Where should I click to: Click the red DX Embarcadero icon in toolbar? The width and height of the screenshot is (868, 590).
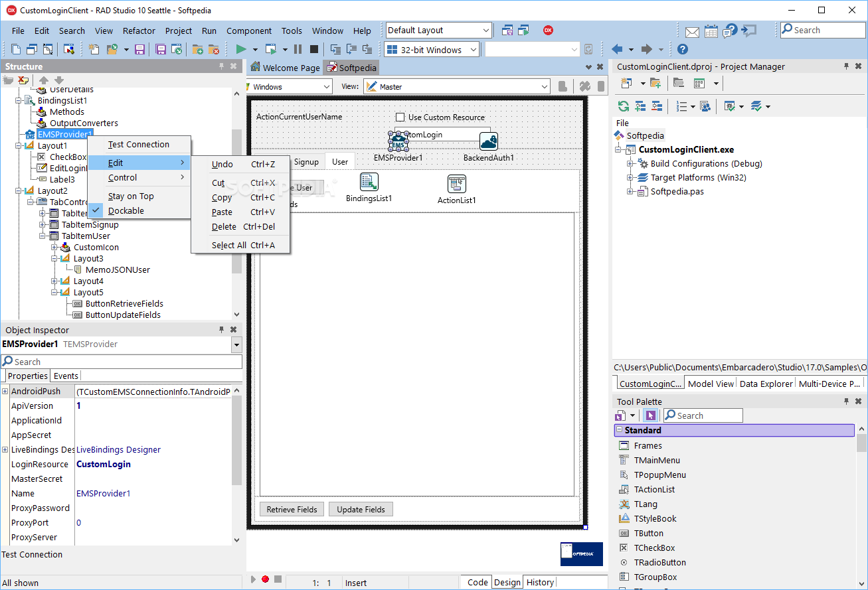click(548, 30)
